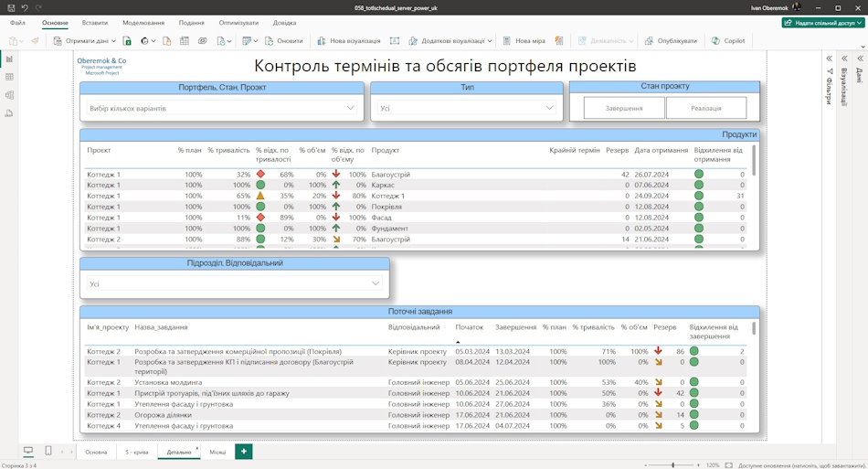This screenshot has height=469, width=868.
Task: Click the Поточні завдання table scrollbar
Action: coord(754,328)
